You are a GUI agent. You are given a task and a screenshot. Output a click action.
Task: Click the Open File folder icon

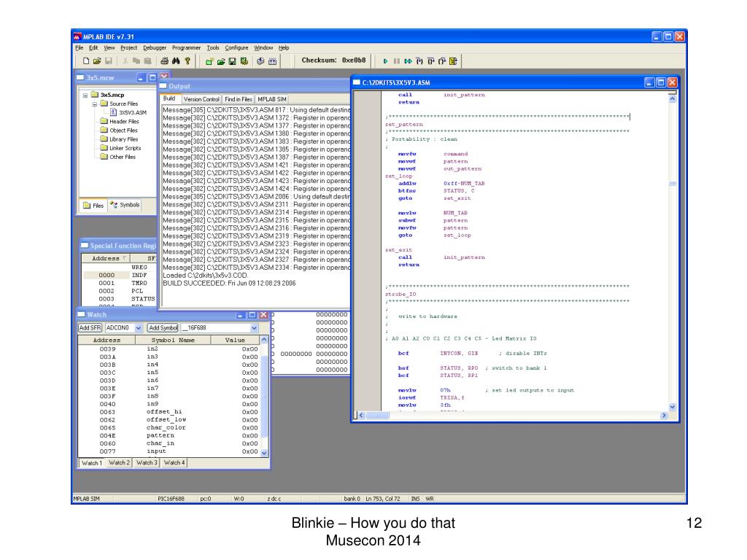(x=97, y=61)
